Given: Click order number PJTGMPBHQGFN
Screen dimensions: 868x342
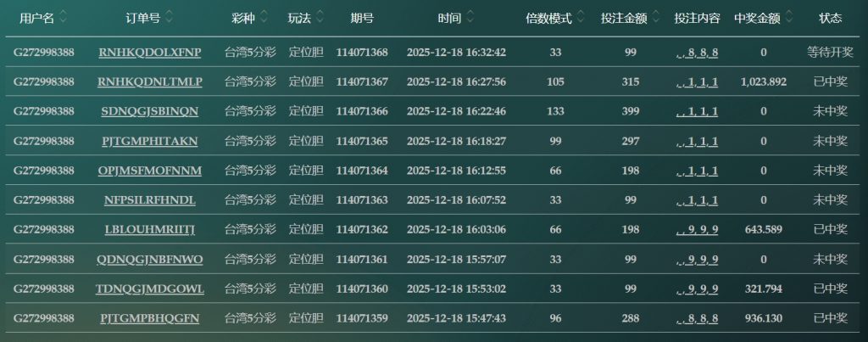Looking at the screenshot, I should [x=150, y=318].
